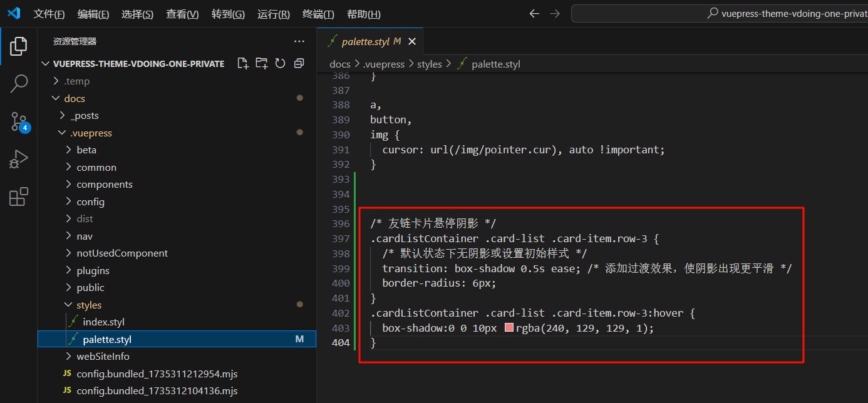Open the 运行(R) menu
This screenshot has width=868, height=403.
[274, 14]
